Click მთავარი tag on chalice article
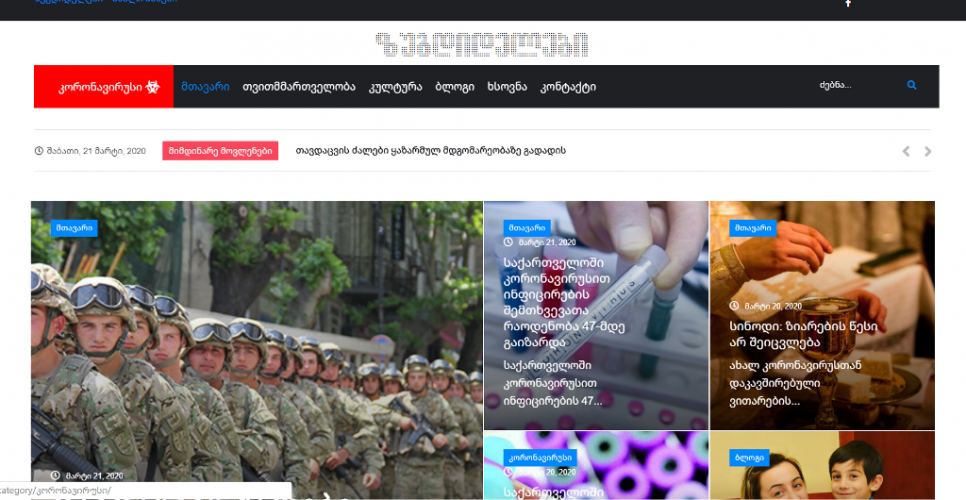The height and width of the screenshot is (500, 966). (x=753, y=228)
